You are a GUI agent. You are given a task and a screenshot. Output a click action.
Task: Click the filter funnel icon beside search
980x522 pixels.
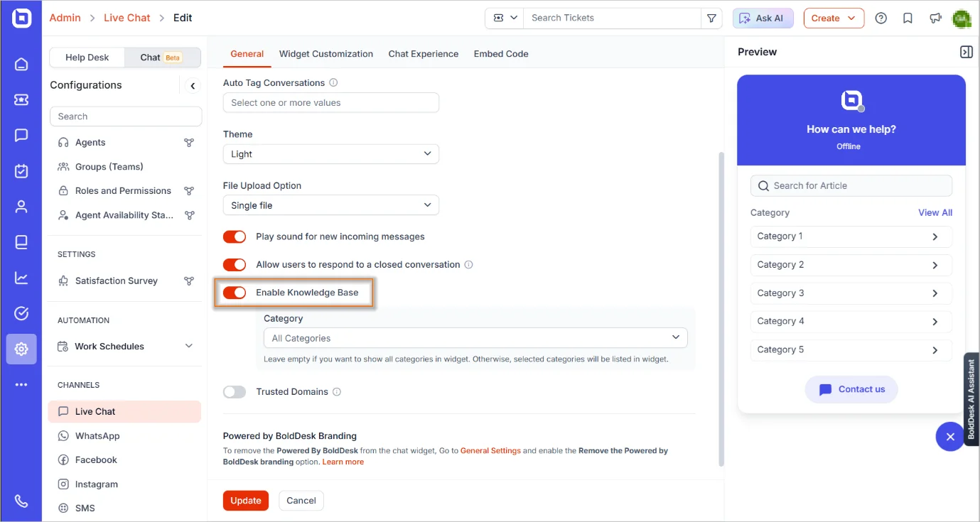[x=711, y=18]
